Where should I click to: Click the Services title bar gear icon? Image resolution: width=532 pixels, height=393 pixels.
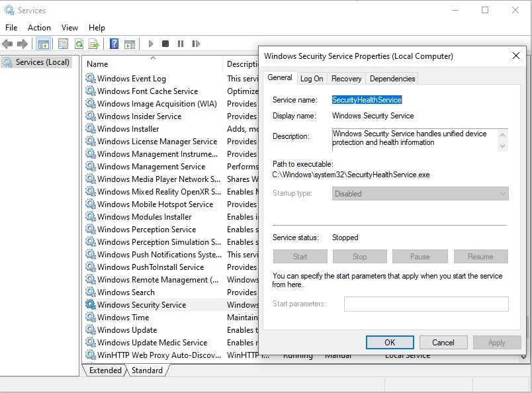pyautogui.click(x=9, y=10)
